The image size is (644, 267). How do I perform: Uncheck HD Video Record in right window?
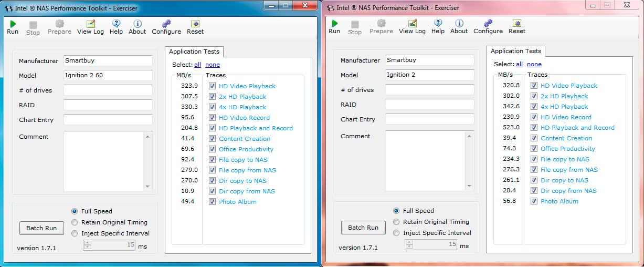click(x=534, y=117)
